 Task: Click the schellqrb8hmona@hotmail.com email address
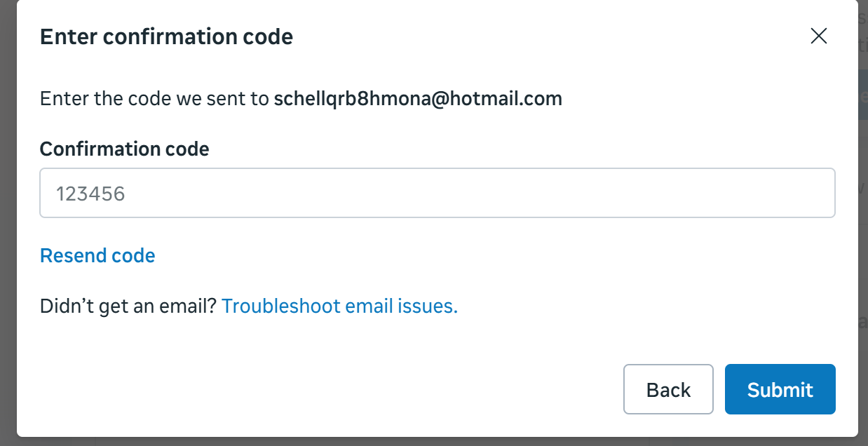(418, 98)
